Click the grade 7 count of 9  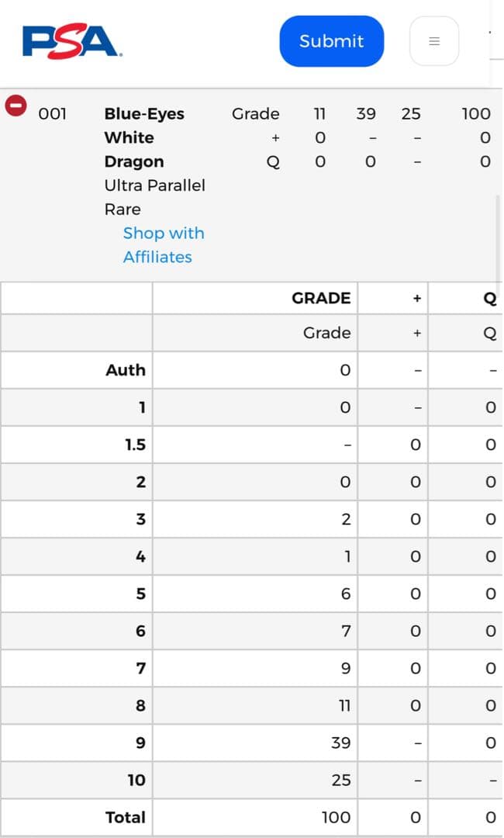(346, 668)
